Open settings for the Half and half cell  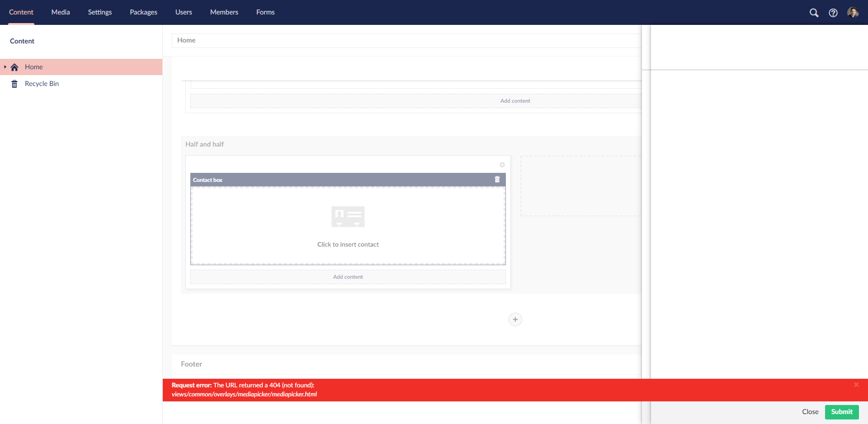coord(502,165)
